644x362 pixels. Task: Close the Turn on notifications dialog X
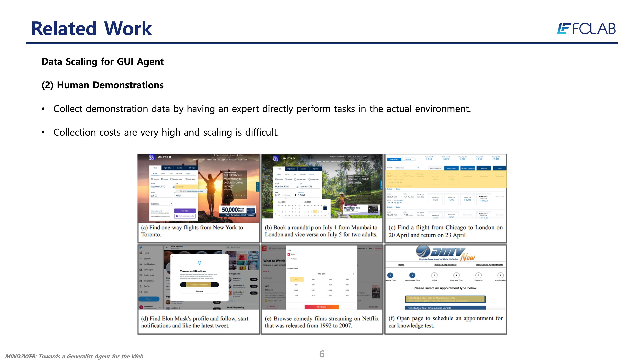pyautogui.click(x=173, y=256)
